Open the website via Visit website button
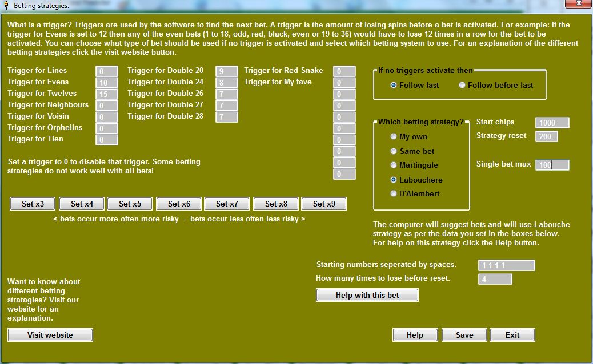 point(50,335)
